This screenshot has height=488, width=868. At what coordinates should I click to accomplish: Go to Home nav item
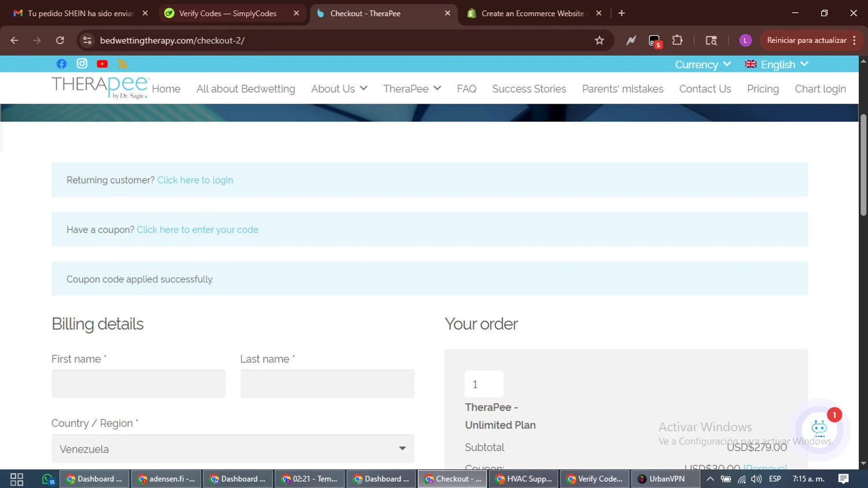pyautogui.click(x=166, y=89)
